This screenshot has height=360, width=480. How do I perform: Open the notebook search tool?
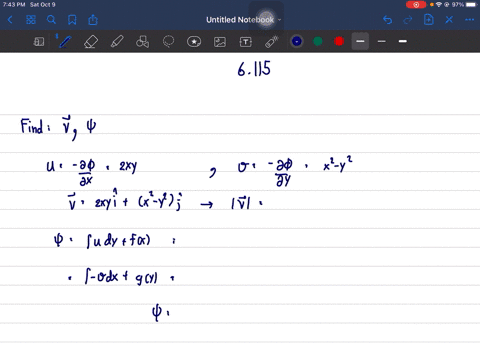51,20
